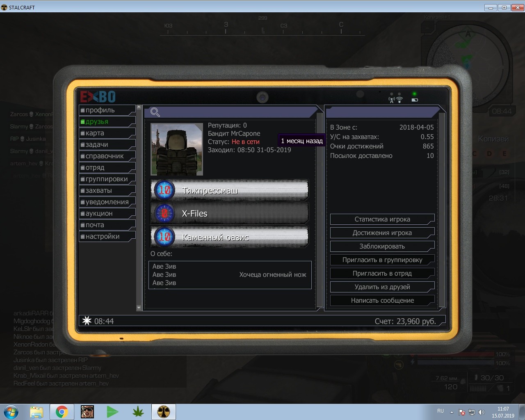Image resolution: width=525 pixels, height=420 pixels.
Task: Click the EXBO logo
Action: click(x=98, y=97)
